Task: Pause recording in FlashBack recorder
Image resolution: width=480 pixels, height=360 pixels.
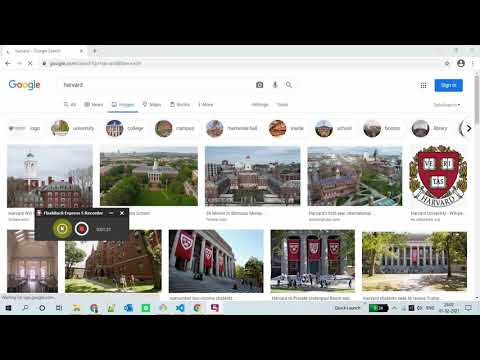Action: click(x=62, y=229)
